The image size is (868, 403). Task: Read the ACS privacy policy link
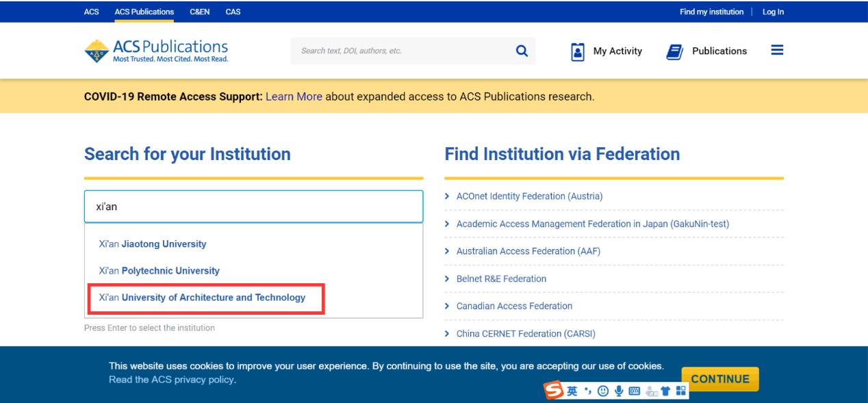171,380
